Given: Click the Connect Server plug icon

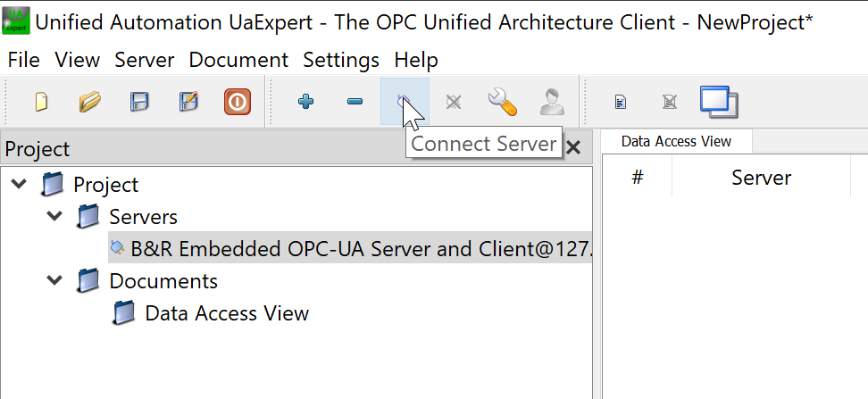Looking at the screenshot, I should pos(405,101).
